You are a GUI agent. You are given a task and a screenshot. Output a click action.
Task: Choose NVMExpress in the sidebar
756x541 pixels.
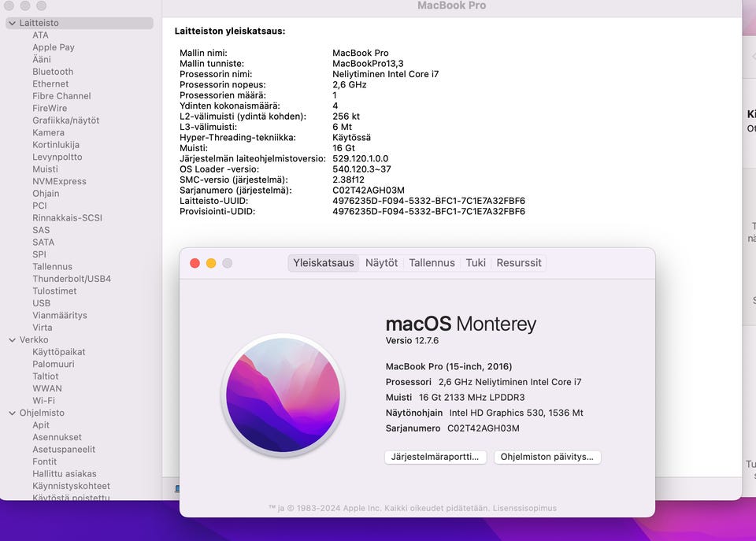59,181
